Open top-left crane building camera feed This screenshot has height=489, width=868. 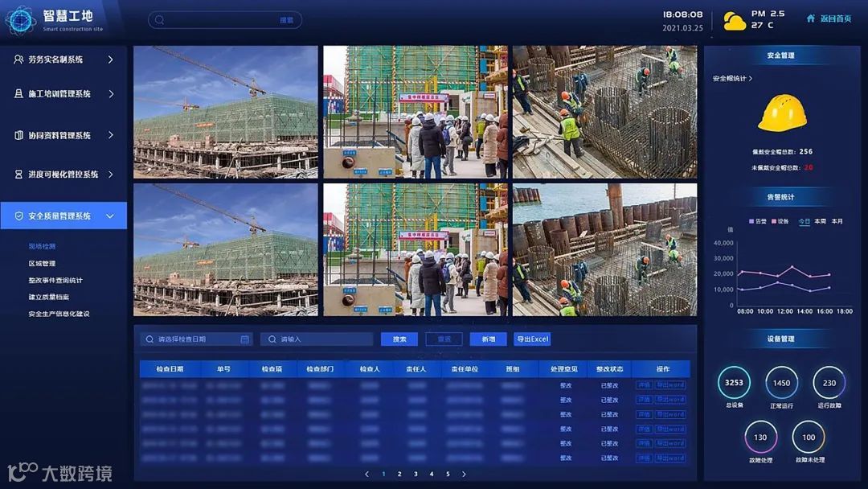click(x=226, y=112)
